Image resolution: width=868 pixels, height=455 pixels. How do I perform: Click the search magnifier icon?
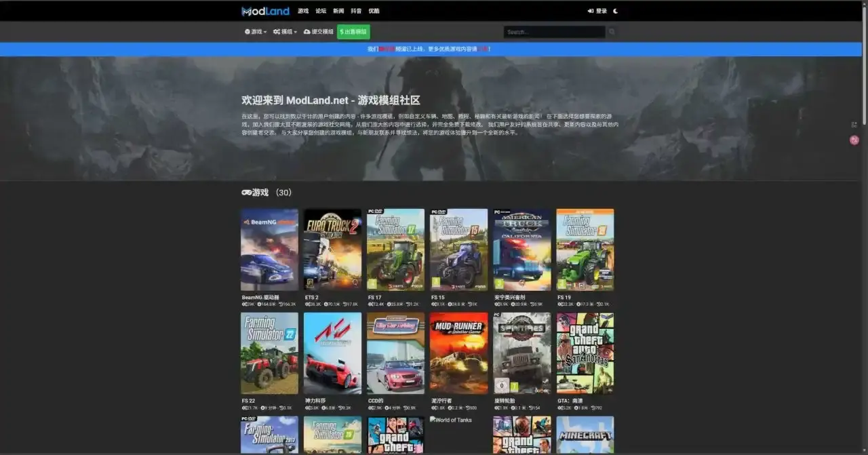tap(612, 32)
